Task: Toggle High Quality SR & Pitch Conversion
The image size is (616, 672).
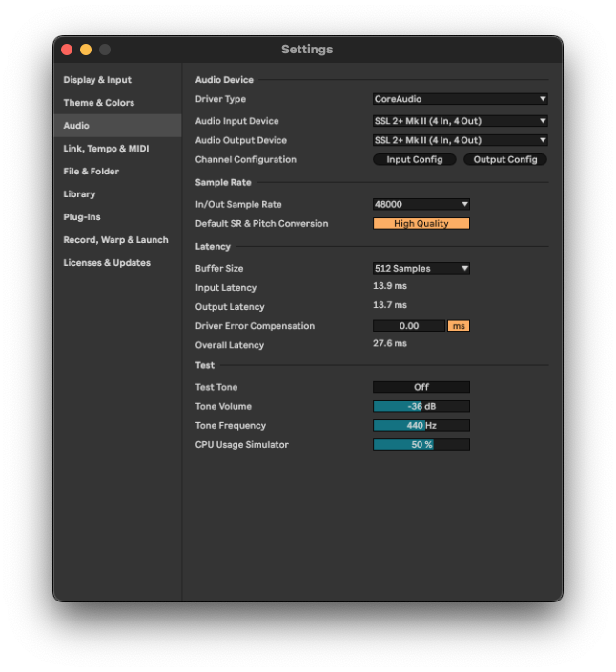Action: [421, 223]
